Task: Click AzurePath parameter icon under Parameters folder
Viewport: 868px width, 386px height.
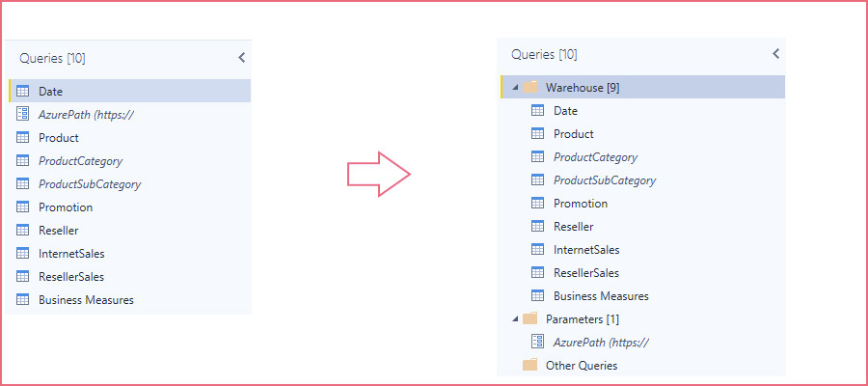Action: 537,342
